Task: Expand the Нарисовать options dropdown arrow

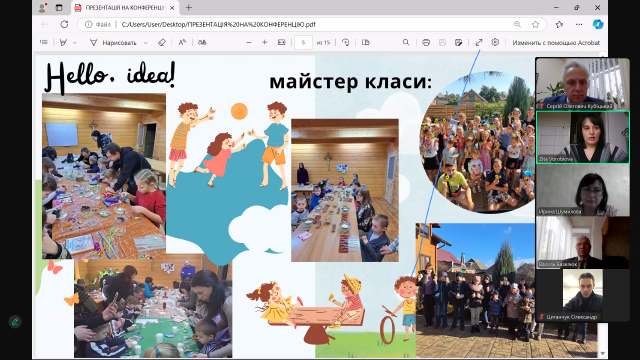Action: tap(146, 43)
